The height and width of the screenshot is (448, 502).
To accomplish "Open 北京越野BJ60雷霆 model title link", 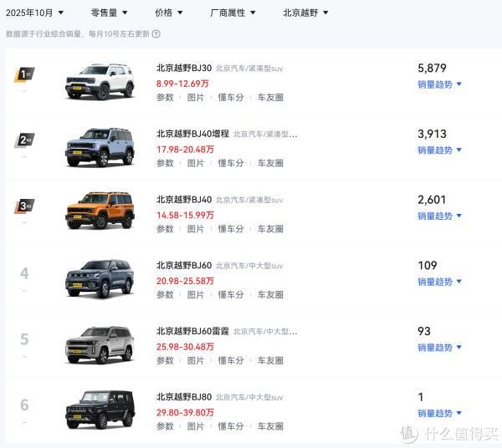I will pyautogui.click(x=192, y=331).
